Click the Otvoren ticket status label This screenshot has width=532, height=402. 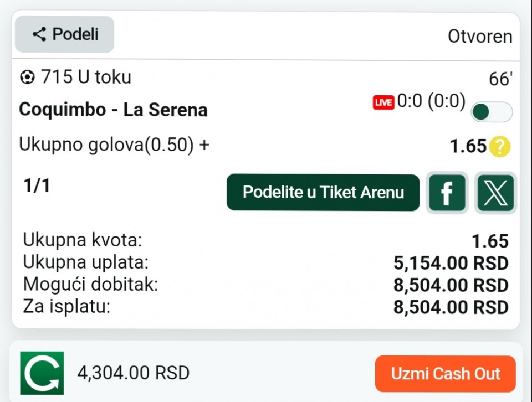pyautogui.click(x=480, y=37)
